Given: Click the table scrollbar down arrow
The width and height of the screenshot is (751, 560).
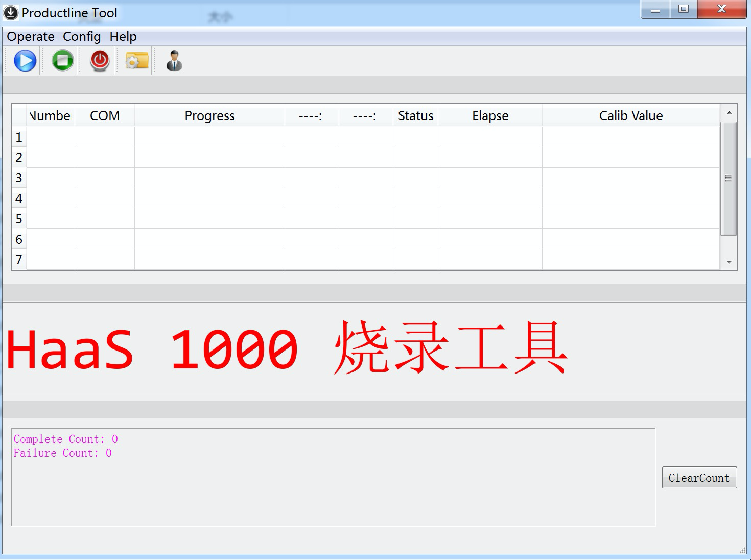Looking at the screenshot, I should (729, 262).
